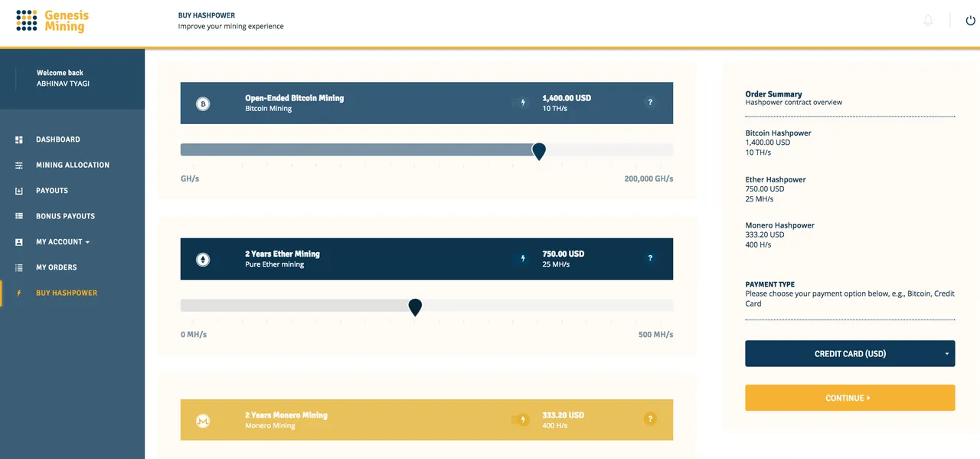Open help for 2 Years Ether Mining
Image resolution: width=980 pixels, height=459 pixels.
tap(650, 257)
